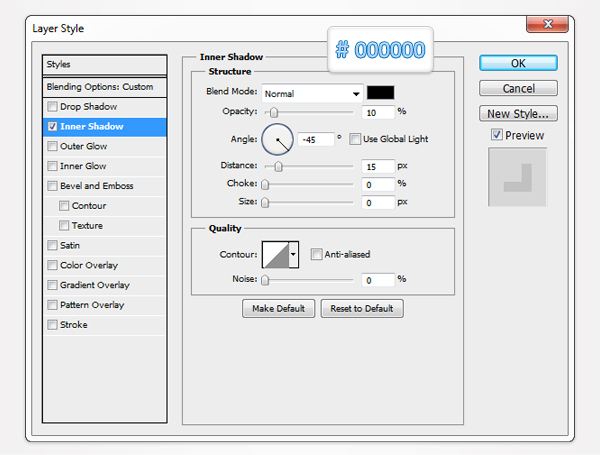Enable the Bevel and Emboss checkbox

pos(52,186)
